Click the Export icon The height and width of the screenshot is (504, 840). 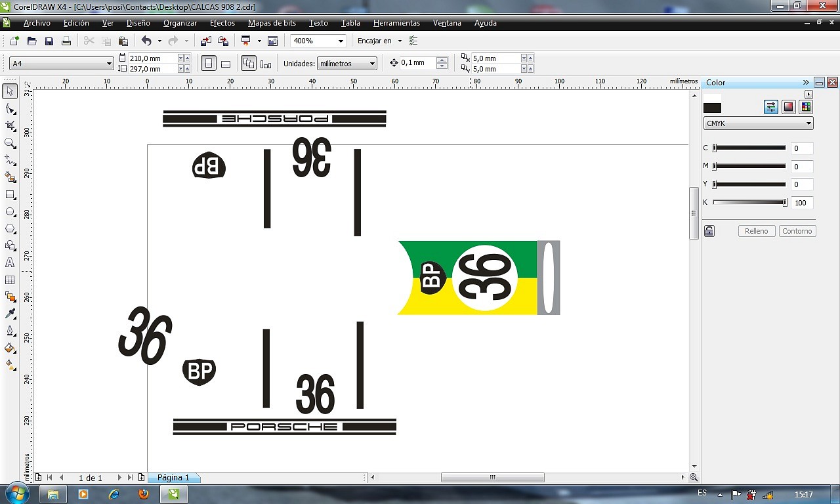[x=223, y=41]
